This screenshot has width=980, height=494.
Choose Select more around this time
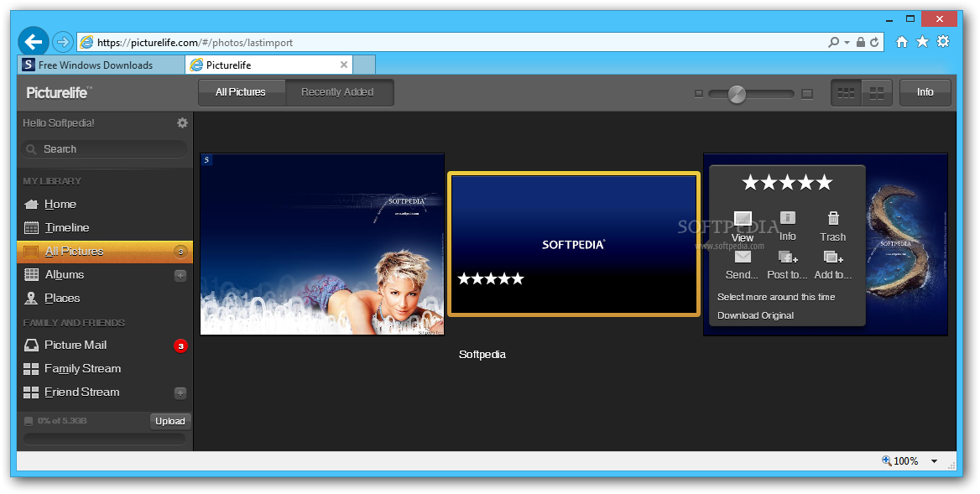[776, 297]
